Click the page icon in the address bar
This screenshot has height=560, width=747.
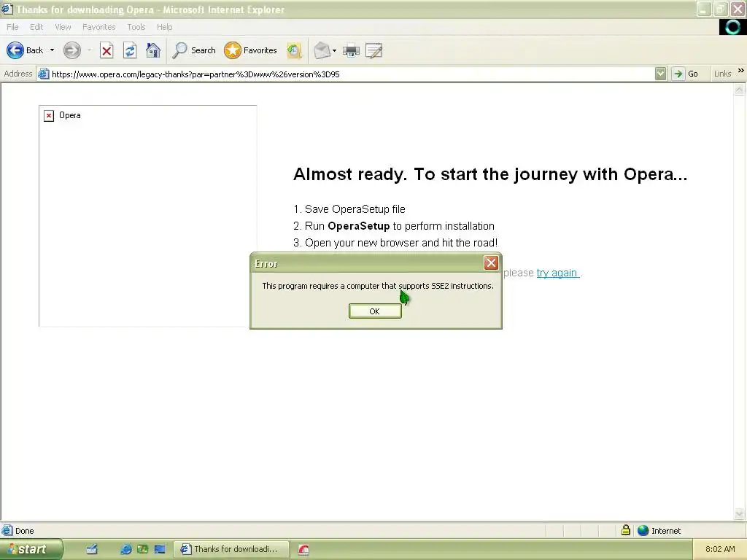43,74
